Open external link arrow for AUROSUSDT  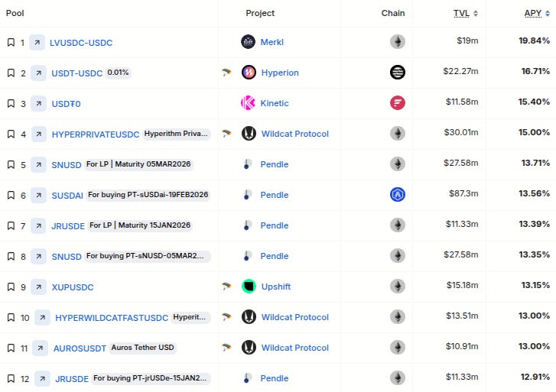pos(40,348)
